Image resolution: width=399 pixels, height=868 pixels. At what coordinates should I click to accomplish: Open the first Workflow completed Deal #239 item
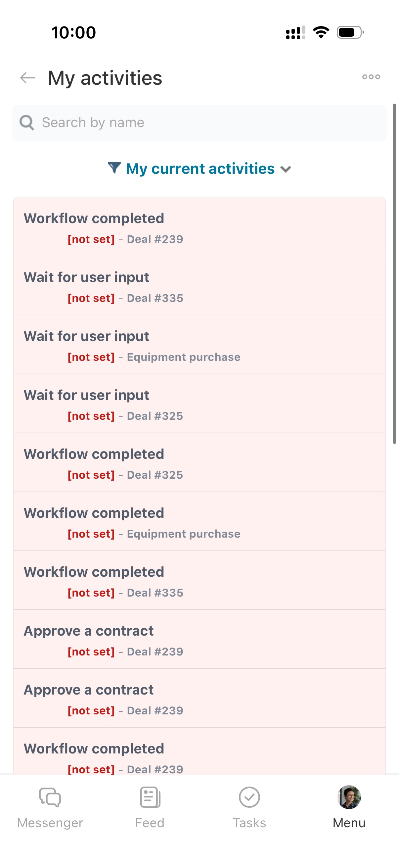(x=199, y=227)
